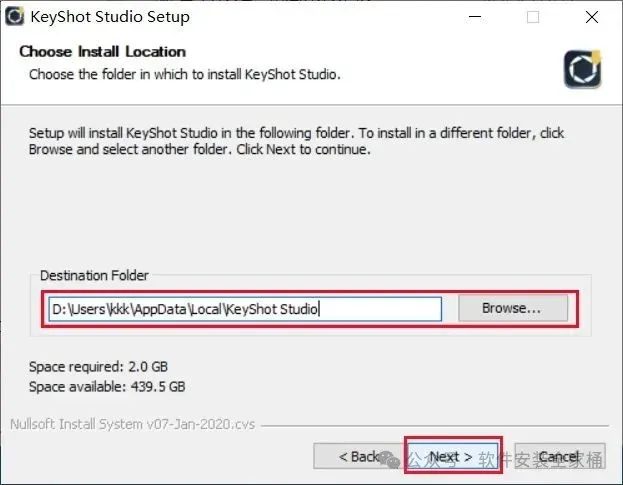The image size is (623, 485).
Task: Click the greyed-out maximize window button
Action: click(533, 17)
